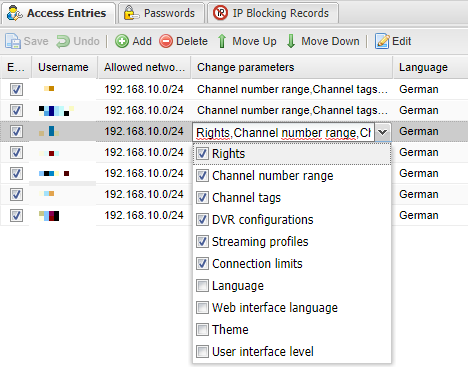This screenshot has width=468, height=392.
Task: Click the Edit button label
Action: click(401, 41)
